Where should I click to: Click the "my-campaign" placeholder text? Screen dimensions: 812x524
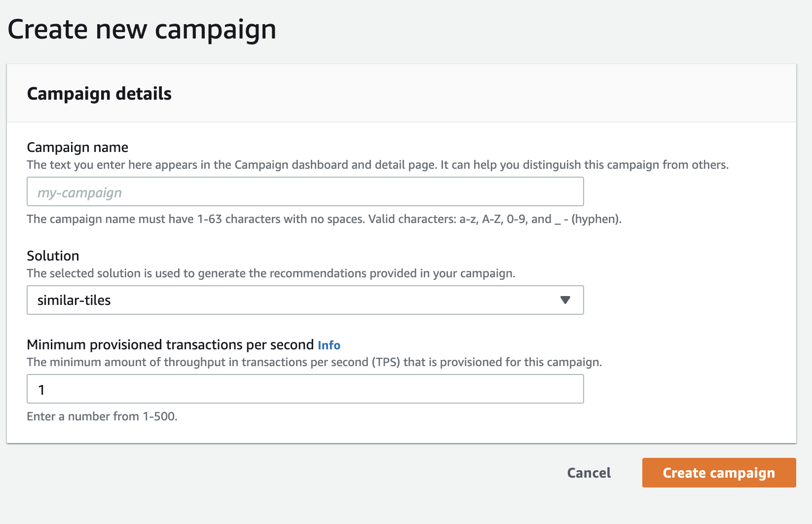[79, 192]
